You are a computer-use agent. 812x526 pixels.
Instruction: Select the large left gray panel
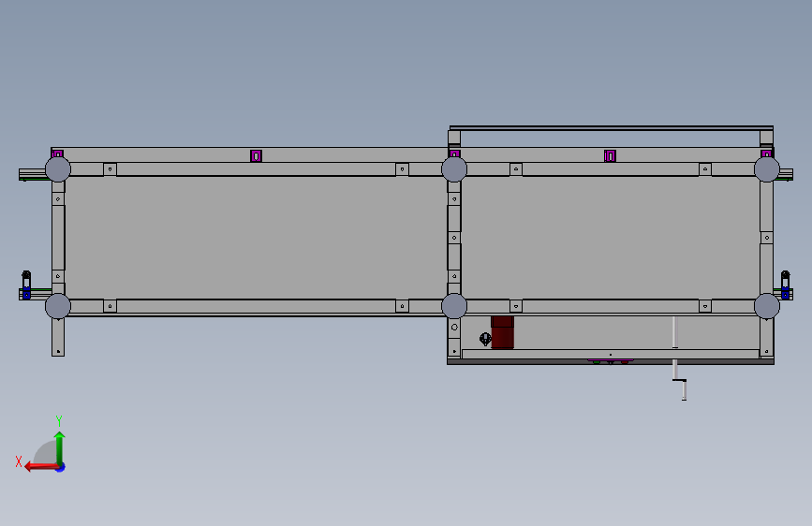256,238
